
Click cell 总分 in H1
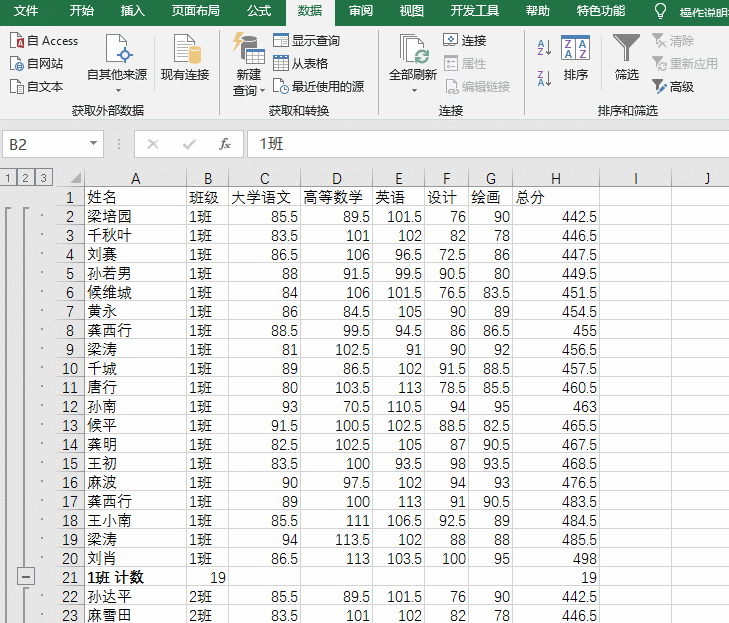click(x=556, y=197)
